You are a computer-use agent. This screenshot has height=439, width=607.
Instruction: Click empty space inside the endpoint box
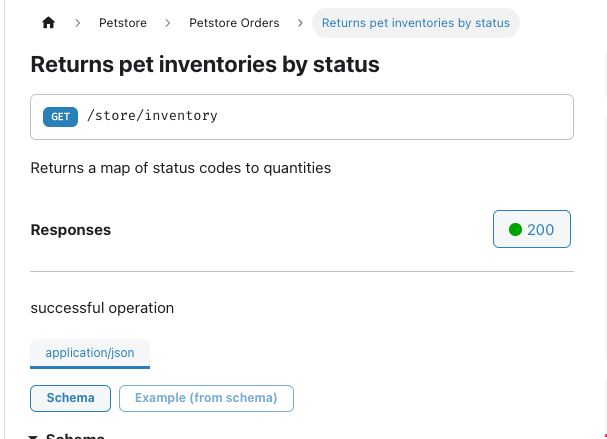[x=400, y=117]
